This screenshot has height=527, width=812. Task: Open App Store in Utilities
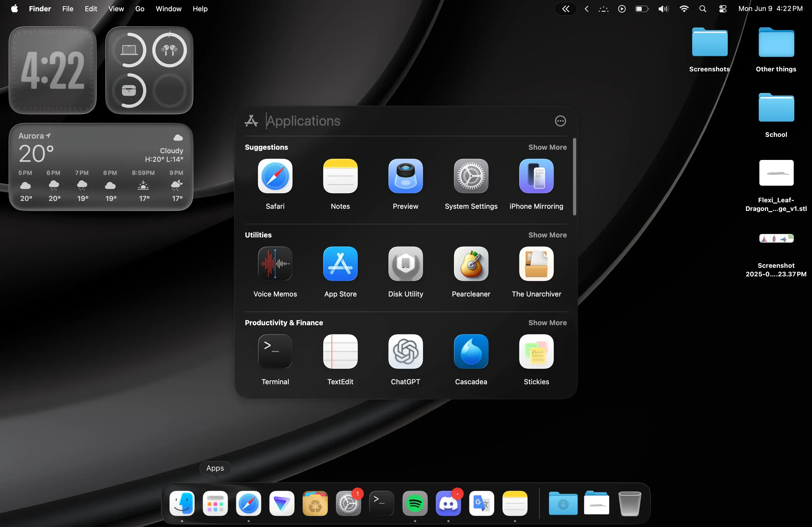340,264
